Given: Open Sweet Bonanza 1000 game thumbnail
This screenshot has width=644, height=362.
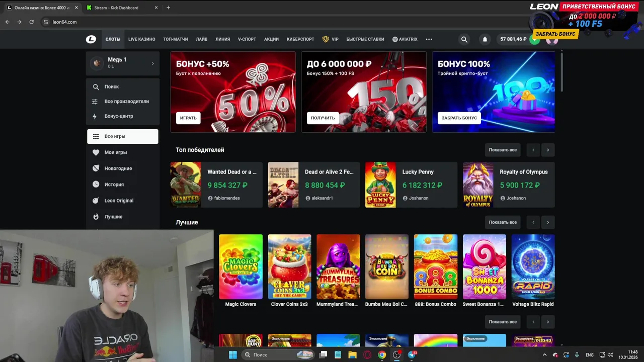Looking at the screenshot, I should 485,266.
